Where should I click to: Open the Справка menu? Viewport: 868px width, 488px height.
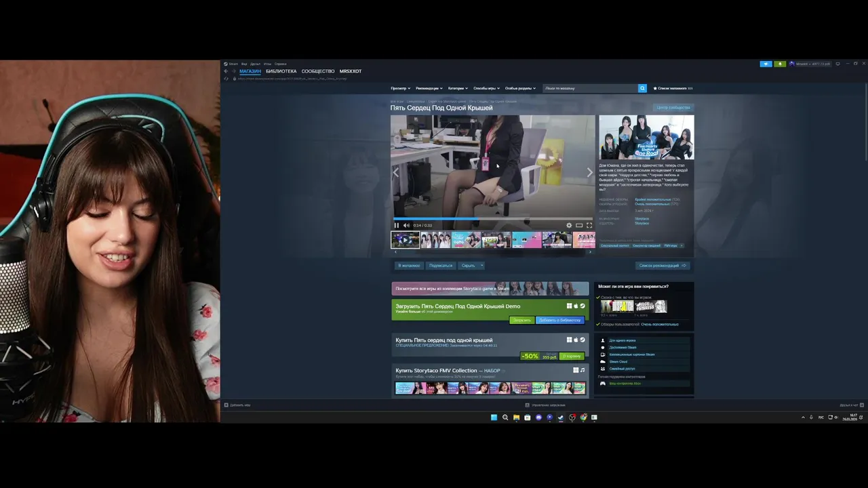(281, 64)
